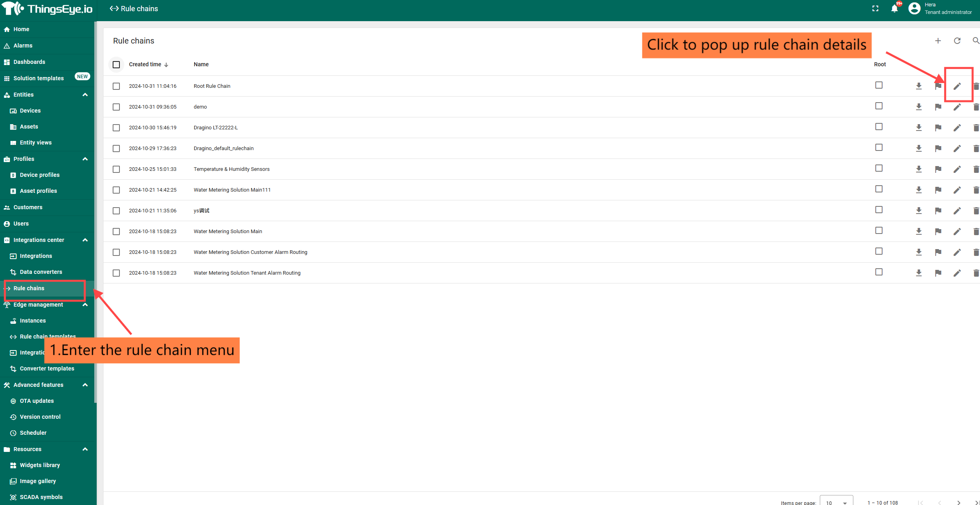Toggle fullscreen mode icon
This screenshot has width=980, height=505.
click(875, 9)
